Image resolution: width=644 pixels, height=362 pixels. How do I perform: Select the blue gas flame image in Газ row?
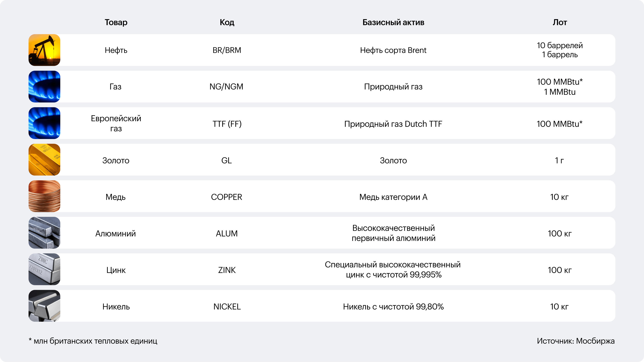click(44, 87)
